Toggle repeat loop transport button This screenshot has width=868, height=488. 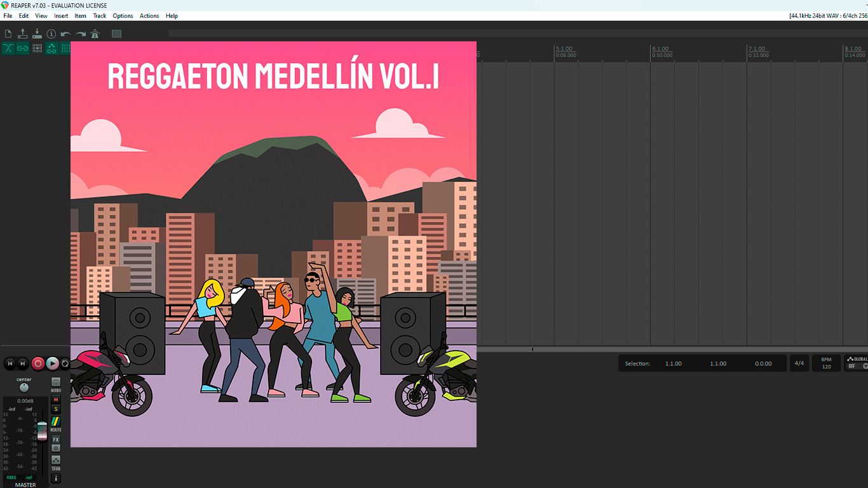[x=65, y=363]
